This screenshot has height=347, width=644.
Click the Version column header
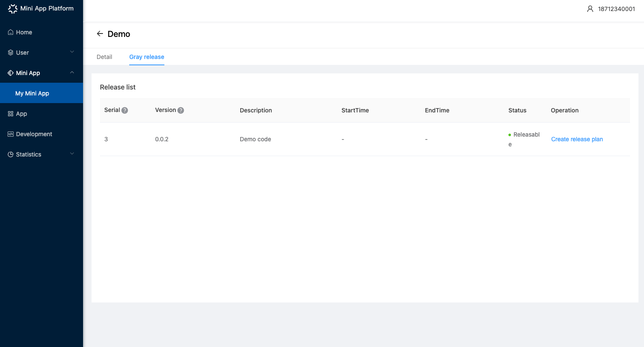click(165, 110)
